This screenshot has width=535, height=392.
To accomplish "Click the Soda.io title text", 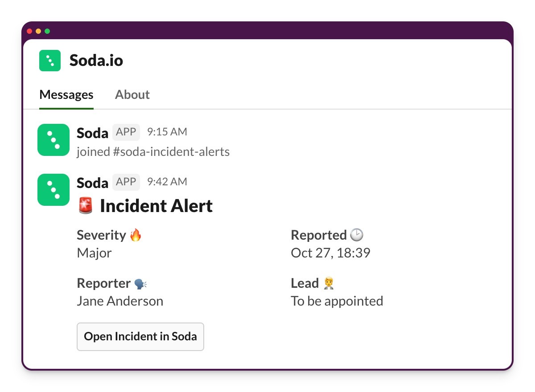I will point(96,61).
